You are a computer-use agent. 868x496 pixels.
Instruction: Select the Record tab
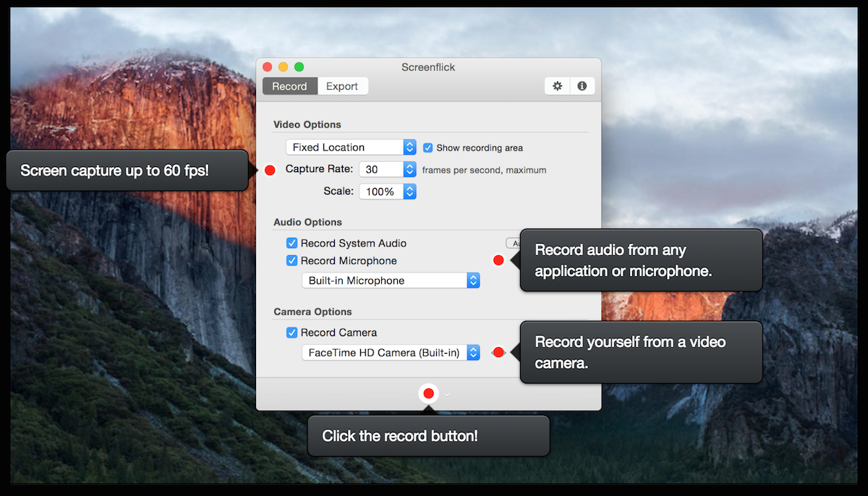tap(289, 86)
